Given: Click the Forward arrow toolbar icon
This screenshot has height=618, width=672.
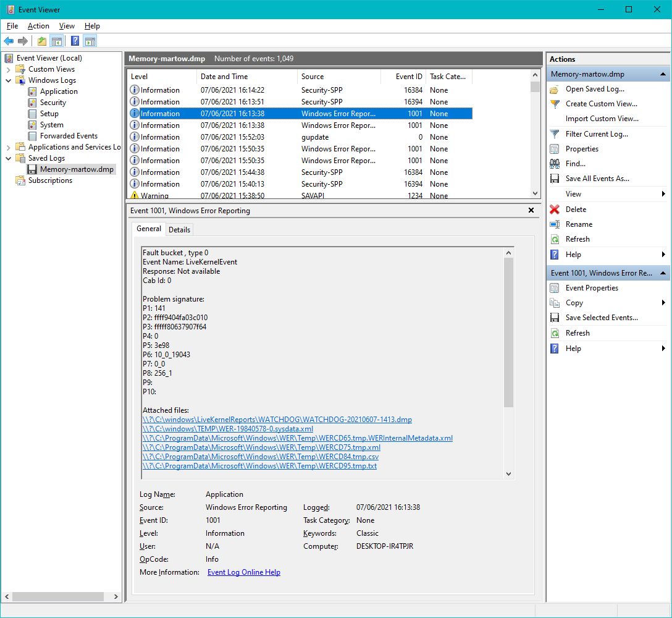Looking at the screenshot, I should click(x=23, y=41).
